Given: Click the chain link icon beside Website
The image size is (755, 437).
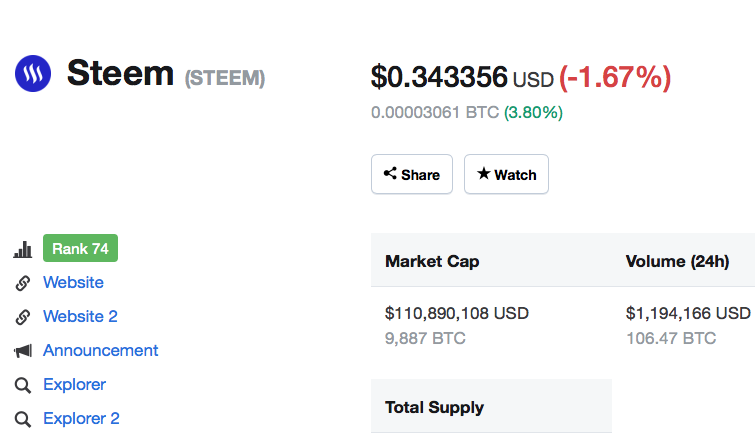Looking at the screenshot, I should click(23, 283).
